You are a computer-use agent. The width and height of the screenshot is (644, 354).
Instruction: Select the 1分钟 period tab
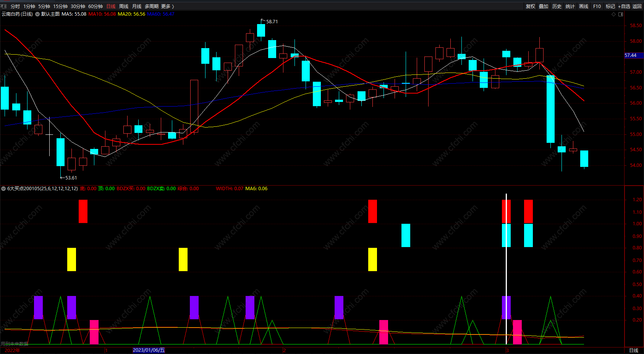pos(29,6)
